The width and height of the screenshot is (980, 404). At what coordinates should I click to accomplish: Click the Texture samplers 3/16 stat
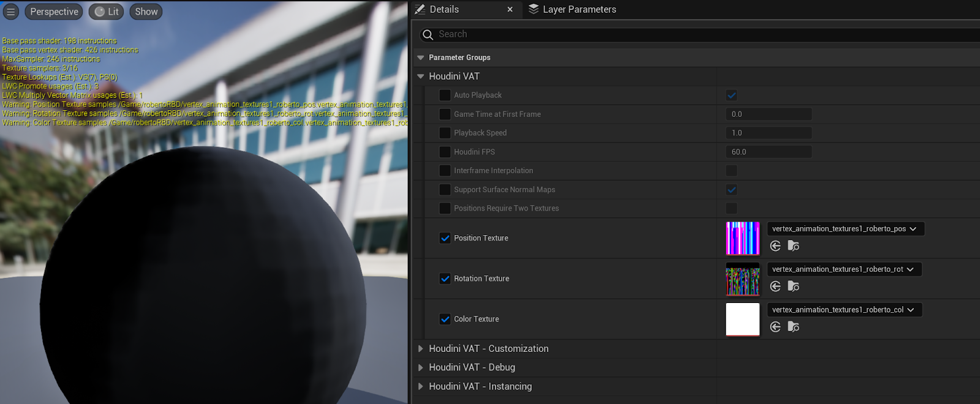pos(40,69)
